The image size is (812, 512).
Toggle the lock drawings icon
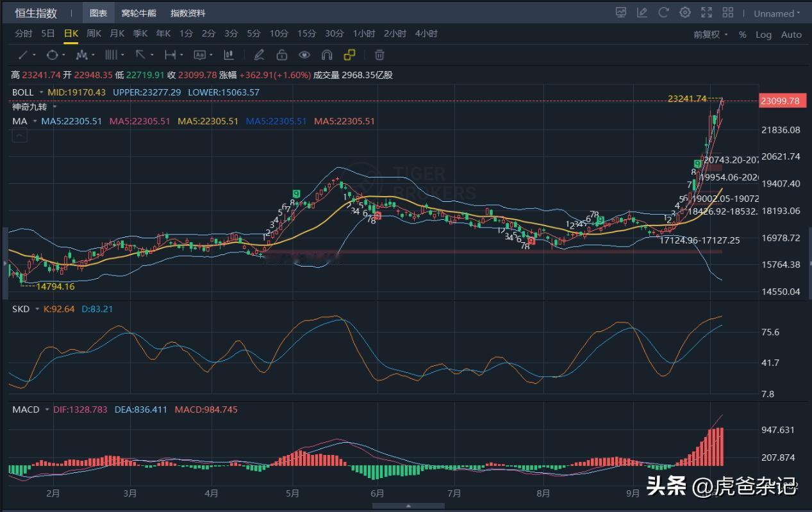(281, 55)
